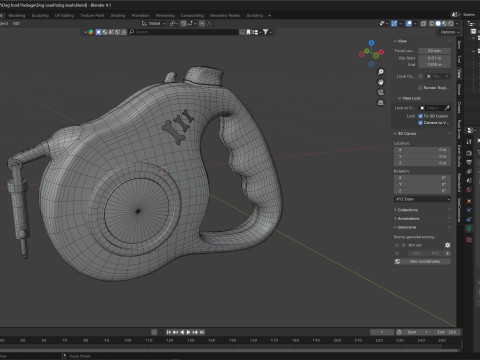The height and width of the screenshot is (360, 480).
Task: Click the geoscene settings gear icon
Action: click(448, 245)
